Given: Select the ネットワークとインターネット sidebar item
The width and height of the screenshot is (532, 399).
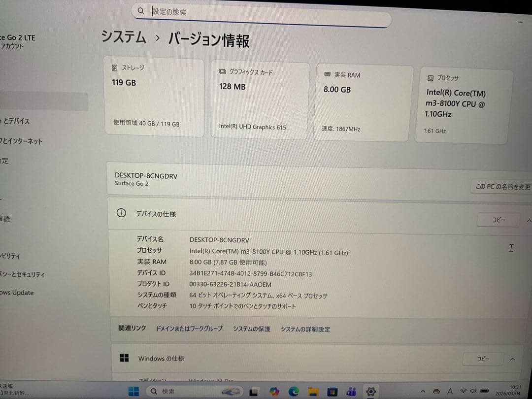Looking at the screenshot, I should point(21,141).
